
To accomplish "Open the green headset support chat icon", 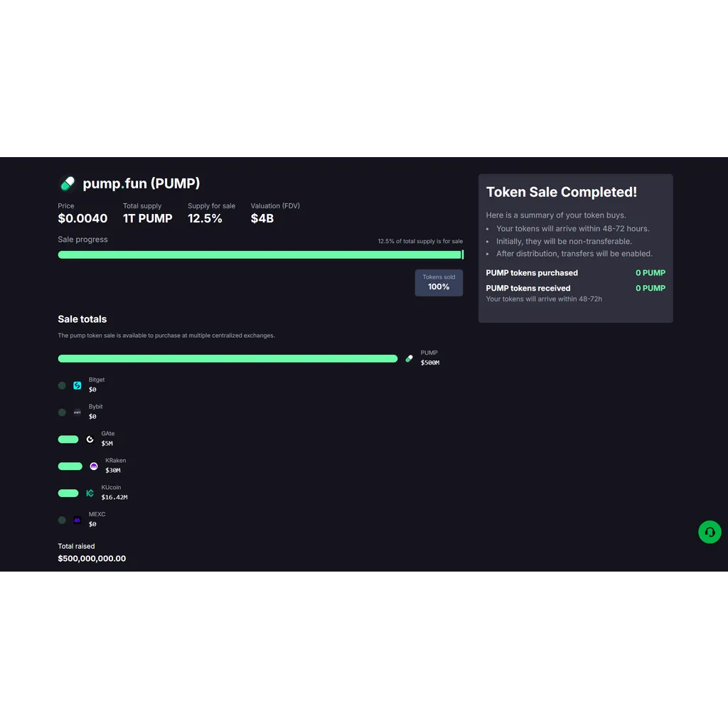I will [710, 532].
